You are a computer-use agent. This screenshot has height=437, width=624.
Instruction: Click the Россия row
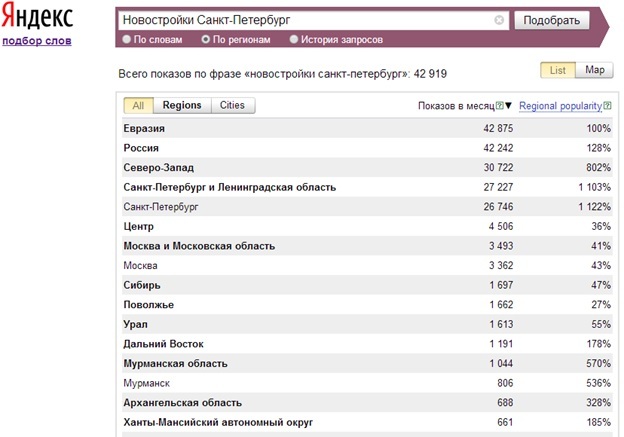click(x=367, y=148)
